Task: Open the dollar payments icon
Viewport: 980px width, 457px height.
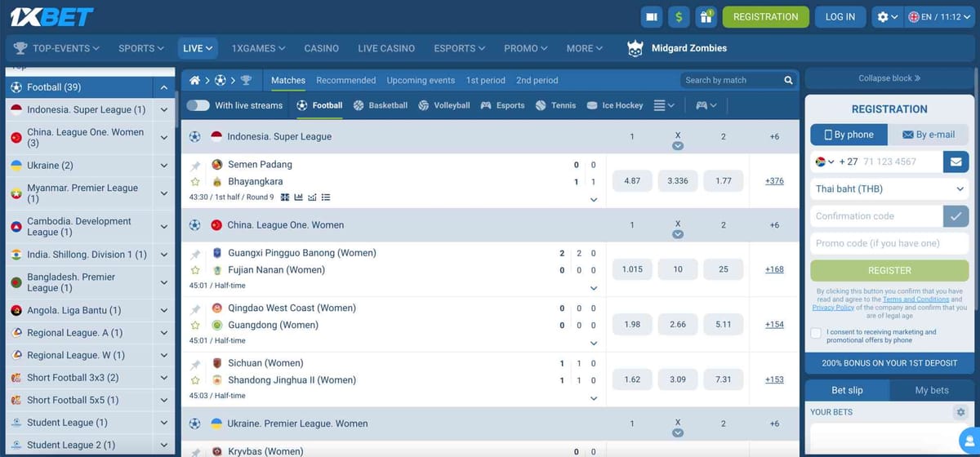Action: click(679, 16)
